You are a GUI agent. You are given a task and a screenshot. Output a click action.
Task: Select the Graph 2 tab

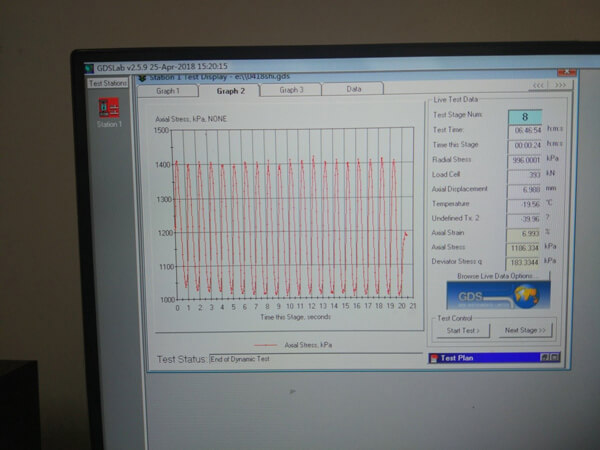[x=231, y=90]
